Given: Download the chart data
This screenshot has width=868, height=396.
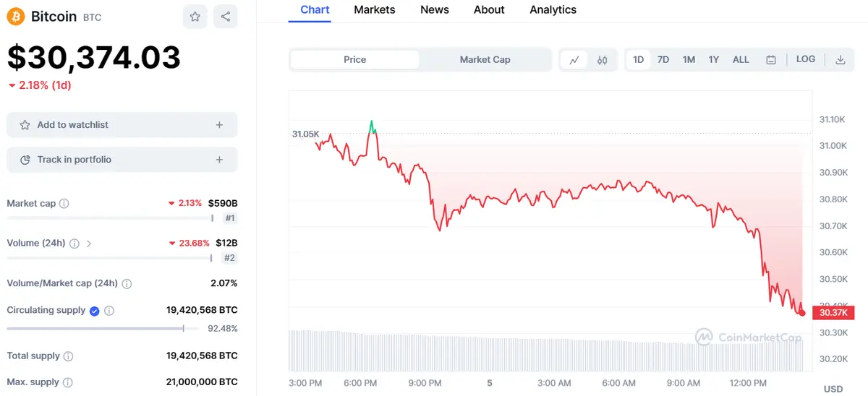Looking at the screenshot, I should click(x=841, y=60).
